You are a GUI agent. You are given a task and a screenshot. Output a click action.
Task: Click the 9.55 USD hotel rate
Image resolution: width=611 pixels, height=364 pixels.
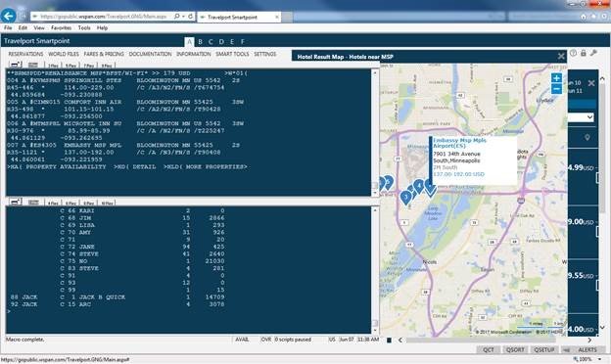click(x=581, y=276)
